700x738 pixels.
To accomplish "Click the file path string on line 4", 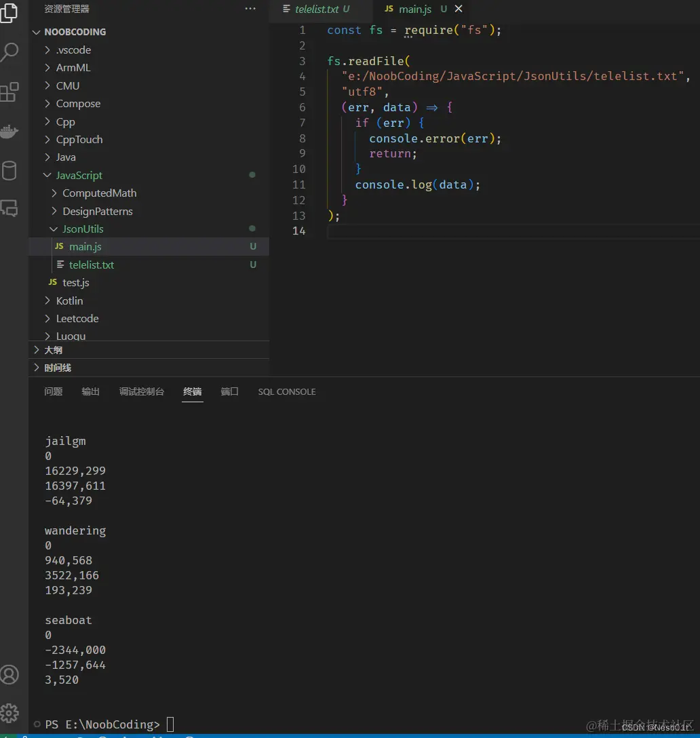I will pos(513,76).
